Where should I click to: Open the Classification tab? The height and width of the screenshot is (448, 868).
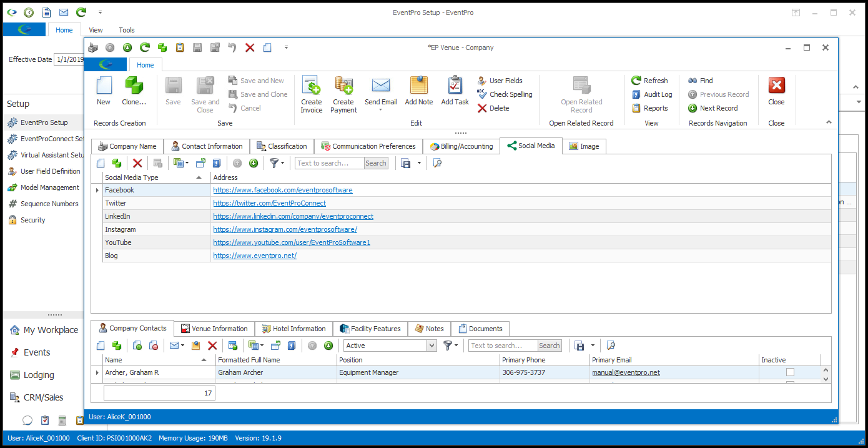pyautogui.click(x=282, y=146)
